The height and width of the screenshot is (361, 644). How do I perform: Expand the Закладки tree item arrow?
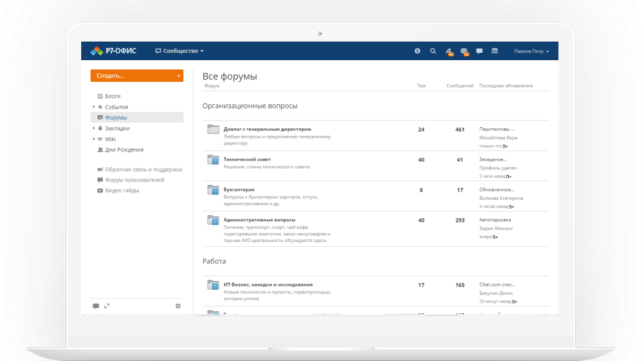(94, 128)
